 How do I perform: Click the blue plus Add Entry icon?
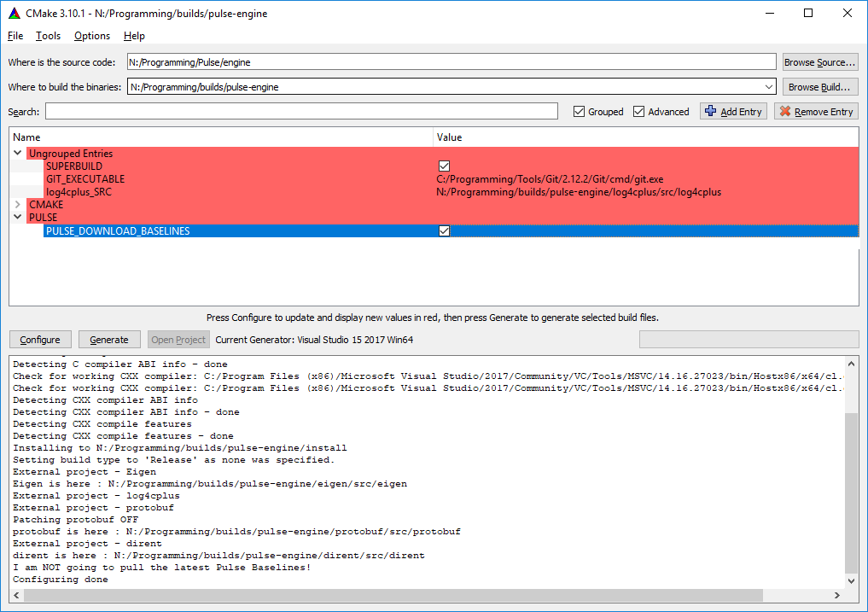(710, 111)
